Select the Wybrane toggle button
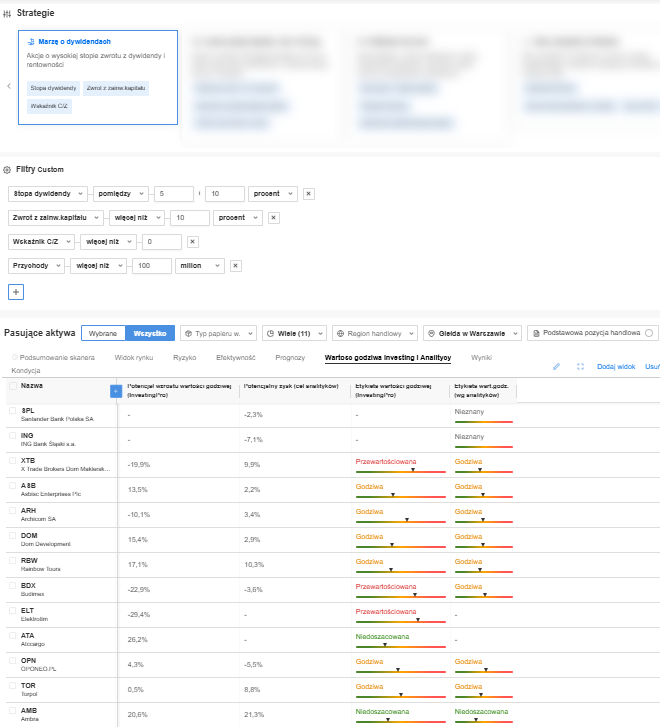The image size is (660, 727). pos(103,333)
